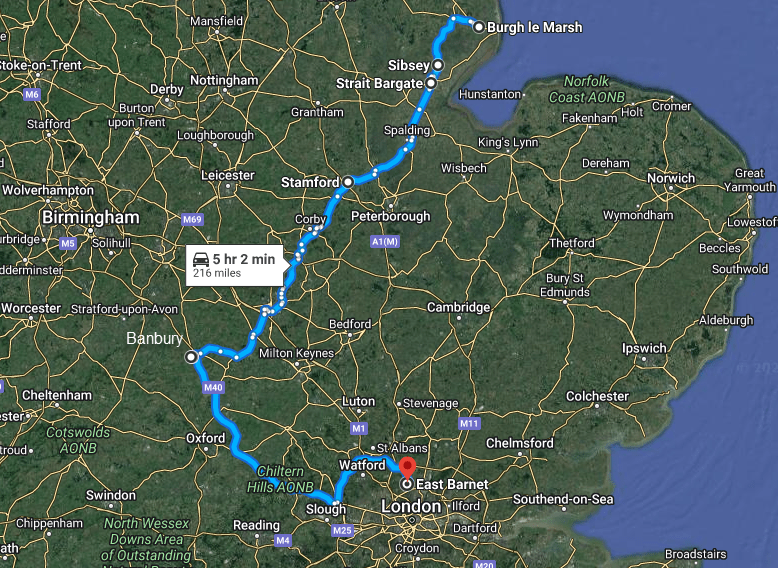
Task: Click the A1(M) road shield
Action: coord(385,242)
